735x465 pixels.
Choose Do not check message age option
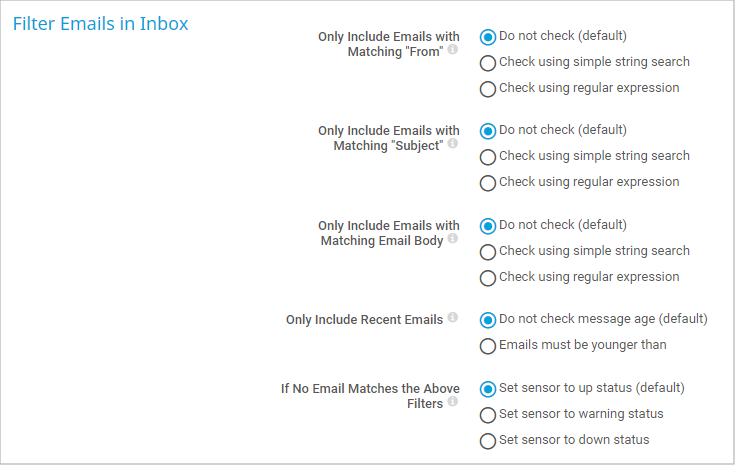click(488, 320)
